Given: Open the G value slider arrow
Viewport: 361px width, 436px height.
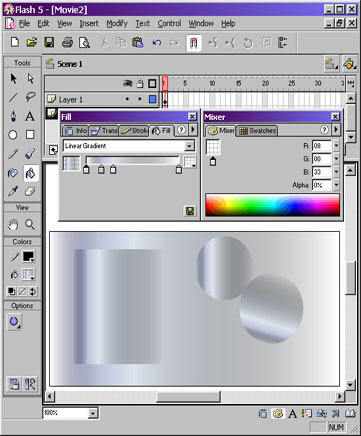Looking at the screenshot, I should pos(336,159).
